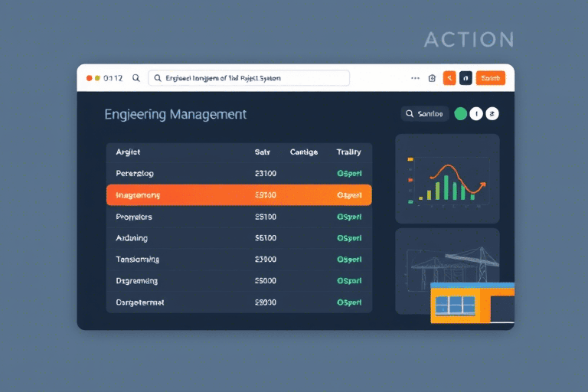Sort by the Argict column header

[128, 152]
